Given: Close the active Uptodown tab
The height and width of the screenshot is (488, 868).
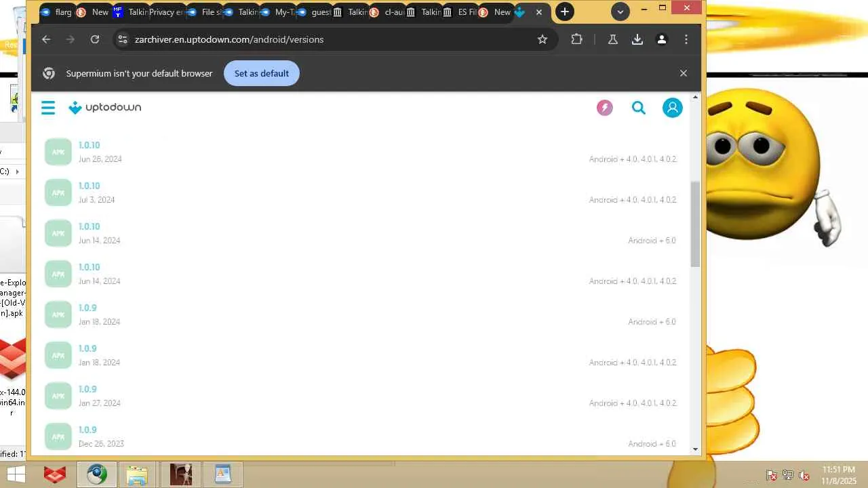Looking at the screenshot, I should coord(539,12).
